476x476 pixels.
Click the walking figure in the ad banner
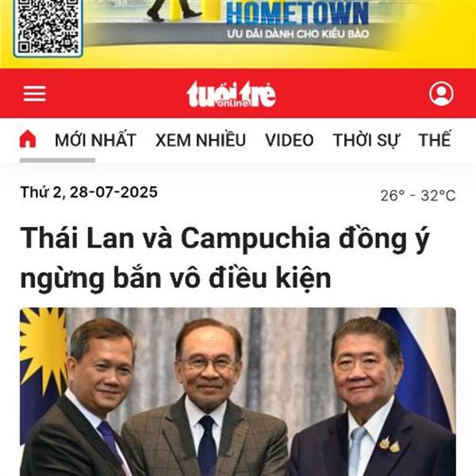point(174,10)
